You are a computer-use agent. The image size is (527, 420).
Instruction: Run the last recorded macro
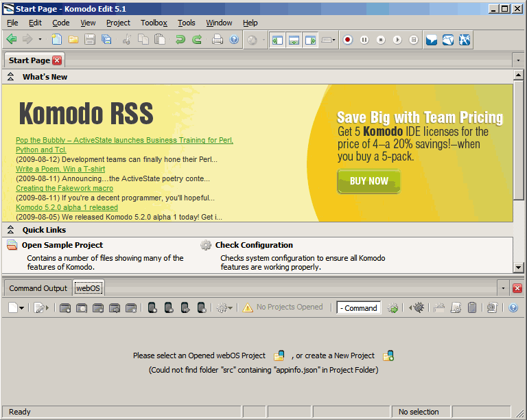pyautogui.click(x=397, y=40)
